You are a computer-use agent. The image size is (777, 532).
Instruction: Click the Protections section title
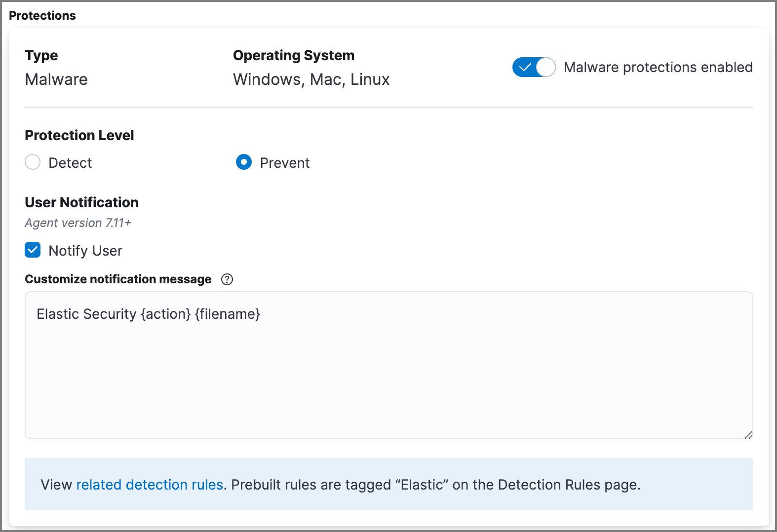click(x=42, y=15)
